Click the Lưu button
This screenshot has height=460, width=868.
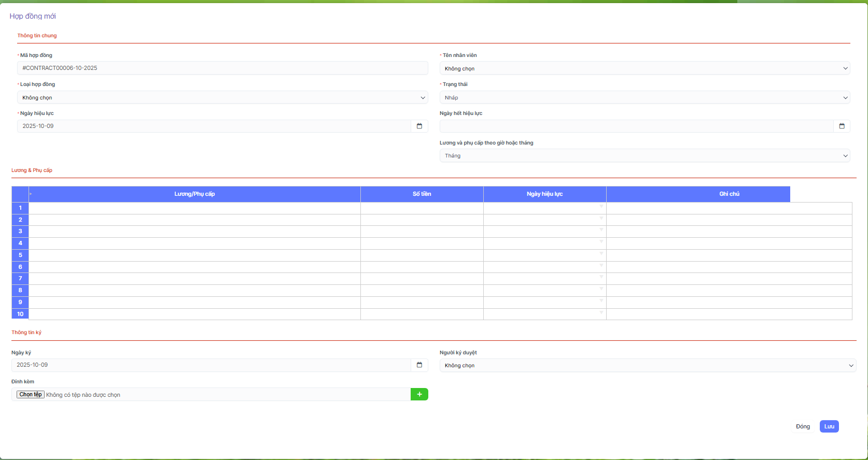pos(829,426)
